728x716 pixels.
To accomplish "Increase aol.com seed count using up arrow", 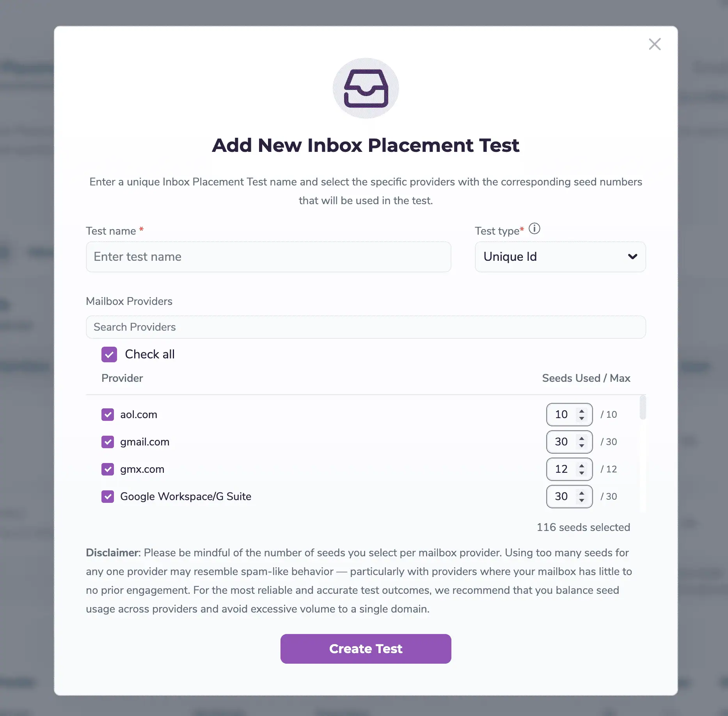I will pos(582,411).
